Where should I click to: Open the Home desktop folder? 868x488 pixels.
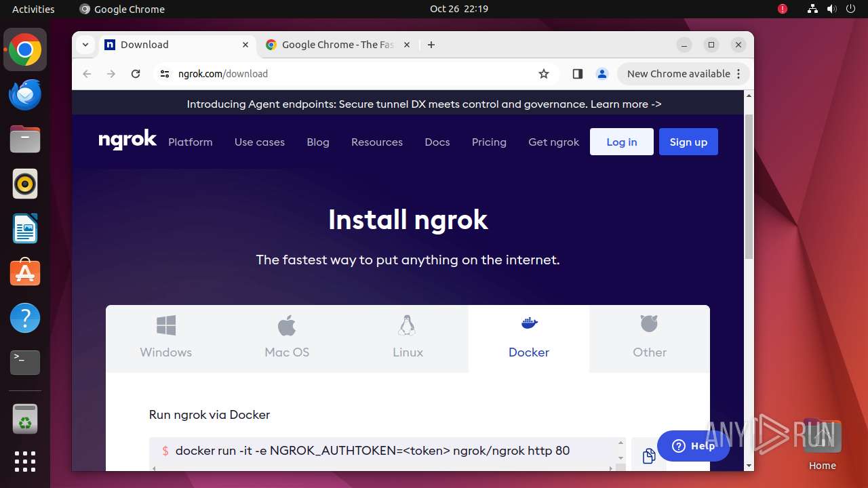tap(822, 445)
